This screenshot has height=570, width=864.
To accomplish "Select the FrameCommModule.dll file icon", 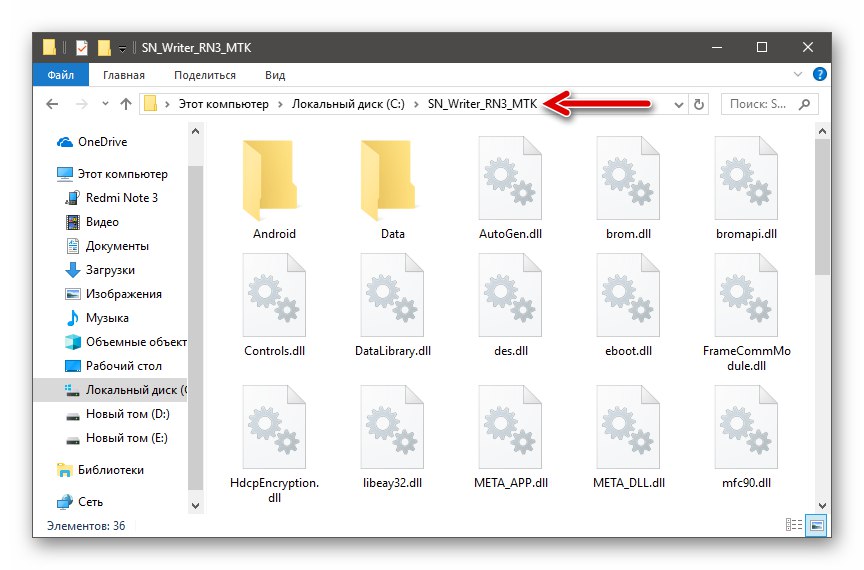I will click(746, 295).
